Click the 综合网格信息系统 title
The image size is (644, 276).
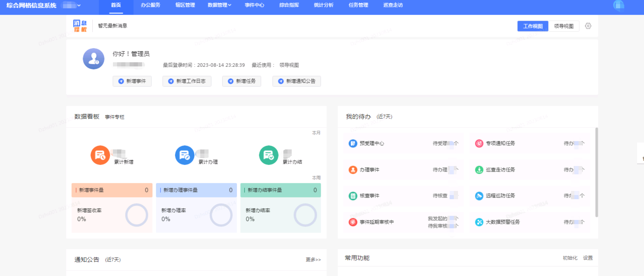pos(32,6)
